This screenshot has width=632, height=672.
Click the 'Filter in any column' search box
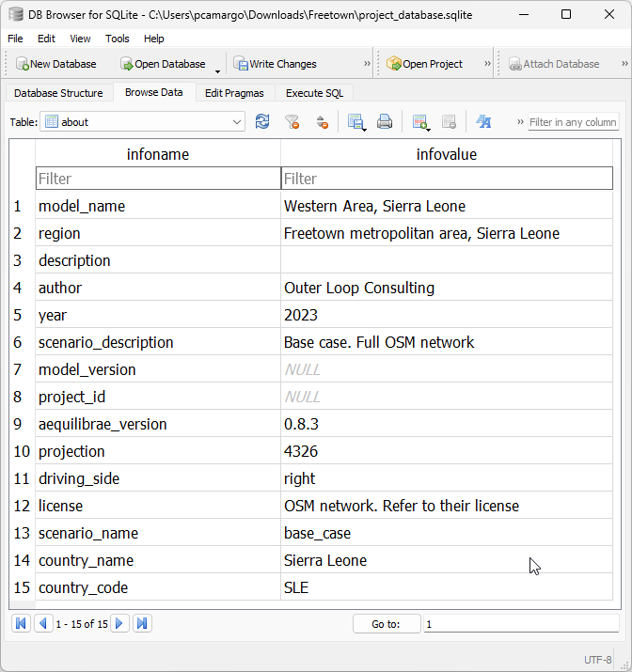572,122
